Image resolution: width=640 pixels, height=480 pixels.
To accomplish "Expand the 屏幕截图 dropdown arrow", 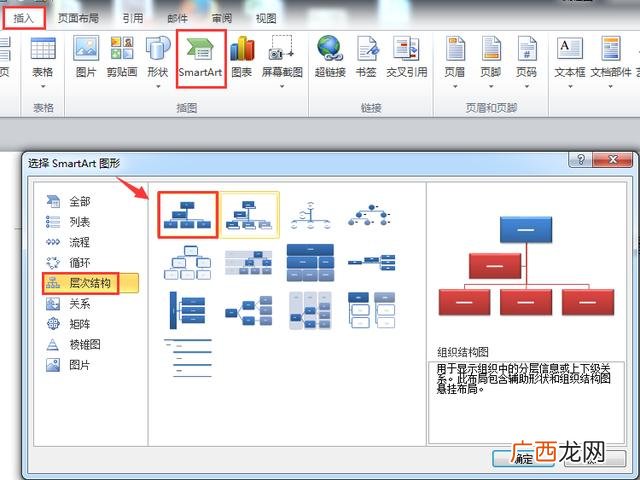I will click(282, 87).
